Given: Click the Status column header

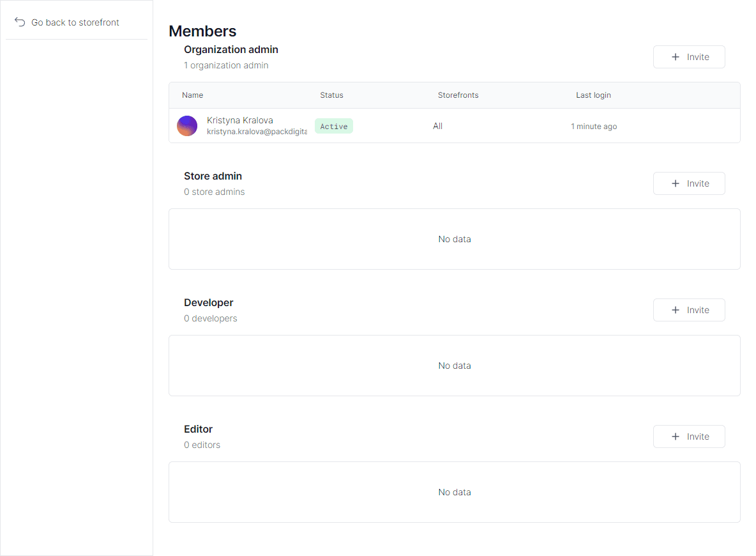Looking at the screenshot, I should pyautogui.click(x=332, y=95).
